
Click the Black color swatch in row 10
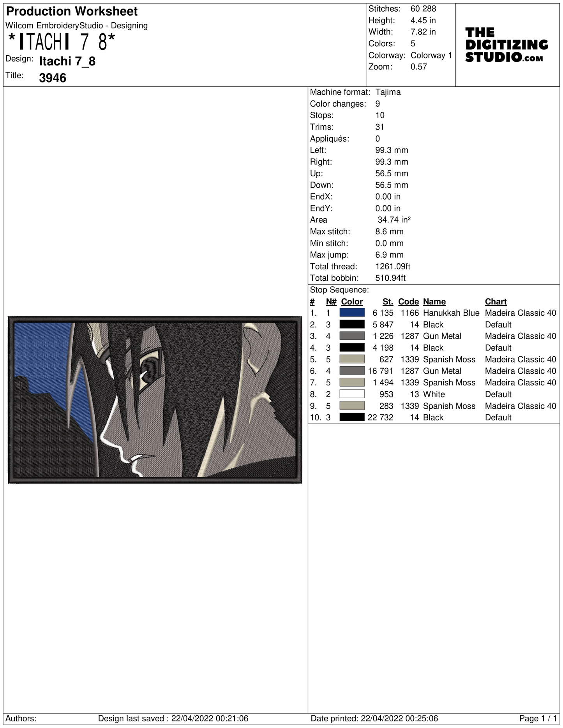[352, 417]
